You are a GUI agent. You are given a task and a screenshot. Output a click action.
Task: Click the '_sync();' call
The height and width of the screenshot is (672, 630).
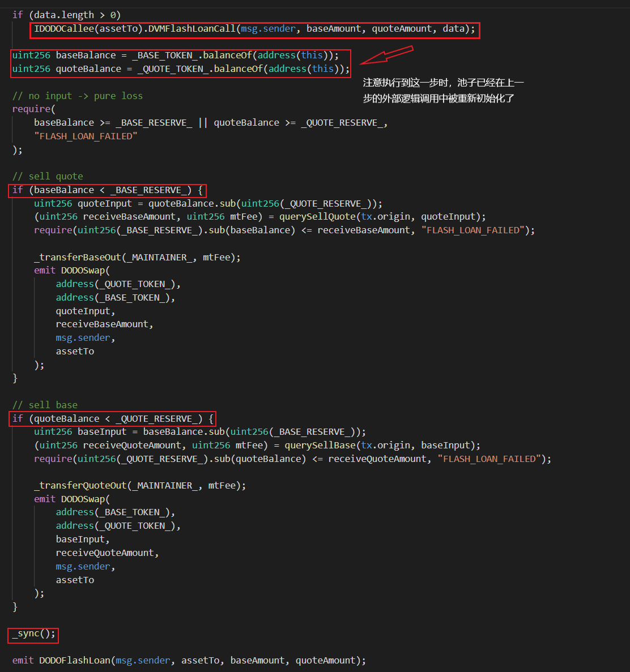[34, 634]
